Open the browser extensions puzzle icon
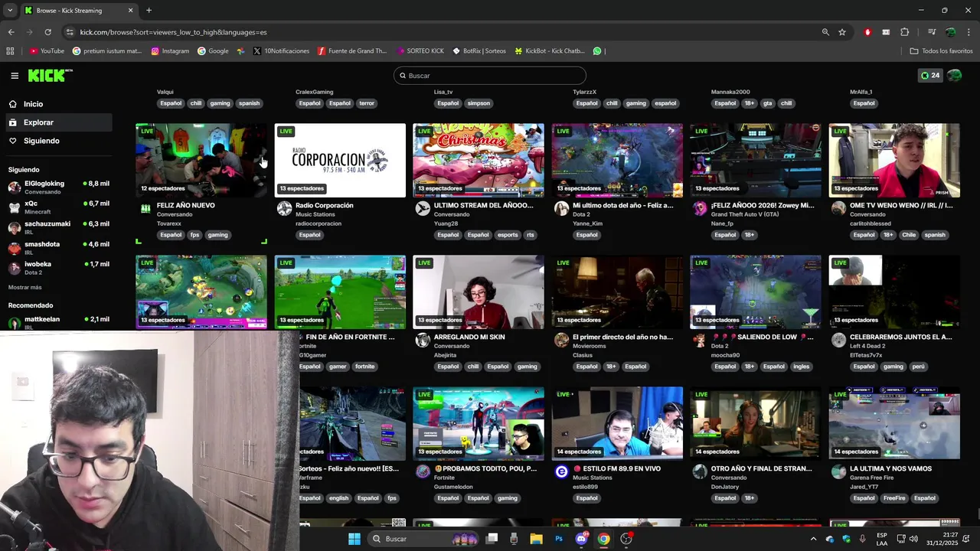The height and width of the screenshot is (551, 980). pyautogui.click(x=905, y=32)
